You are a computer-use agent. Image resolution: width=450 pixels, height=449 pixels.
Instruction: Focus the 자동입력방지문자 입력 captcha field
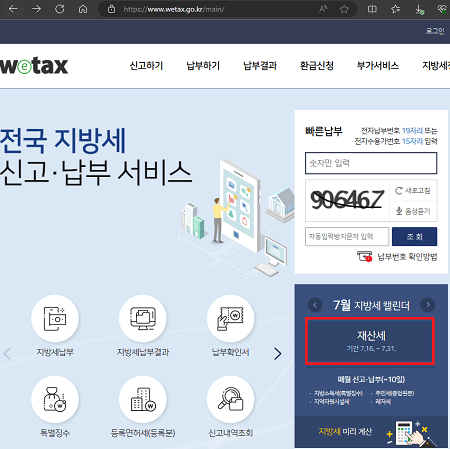tap(347, 237)
